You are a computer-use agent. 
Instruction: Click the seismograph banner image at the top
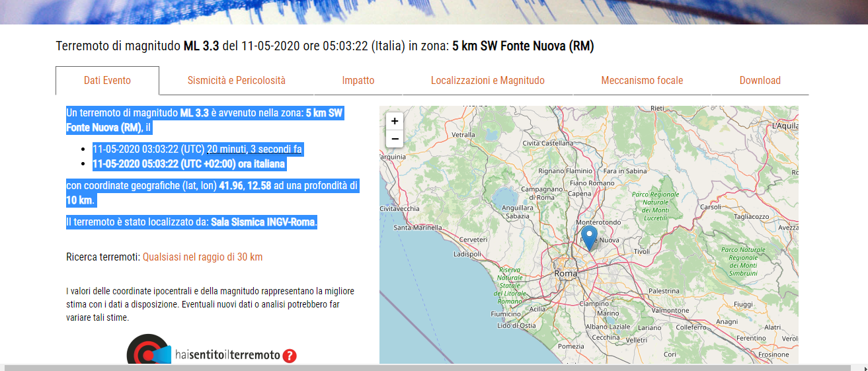[434, 12]
